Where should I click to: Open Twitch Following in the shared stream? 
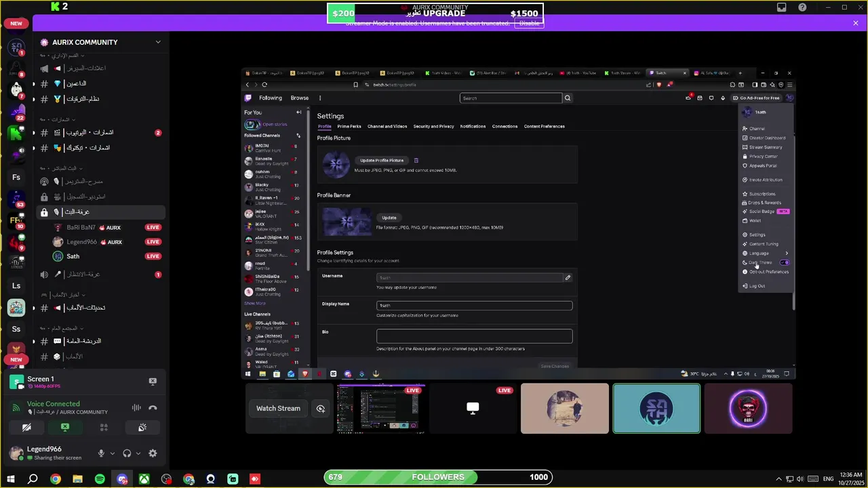[x=271, y=98]
